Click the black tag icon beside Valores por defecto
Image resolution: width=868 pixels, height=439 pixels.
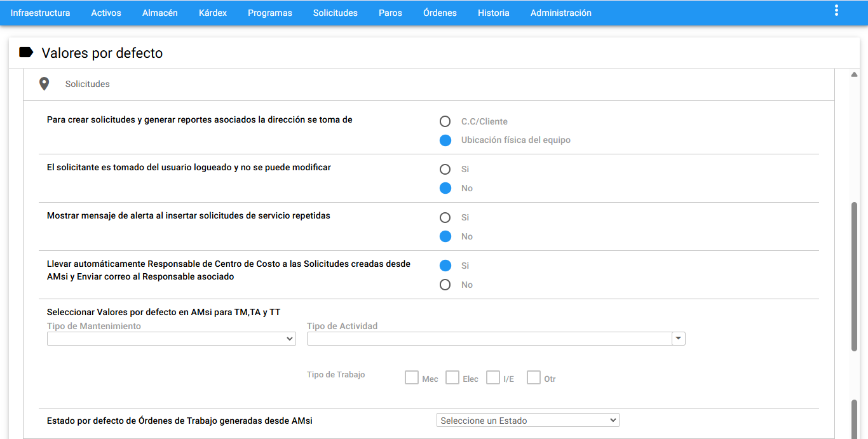coord(26,53)
